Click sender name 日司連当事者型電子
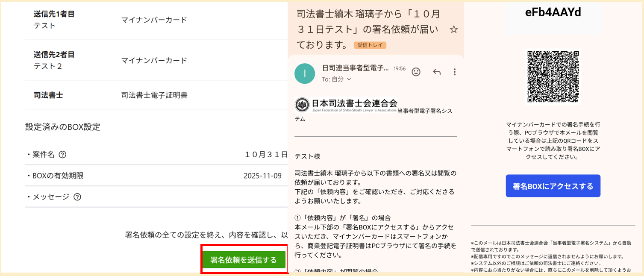 [355, 68]
